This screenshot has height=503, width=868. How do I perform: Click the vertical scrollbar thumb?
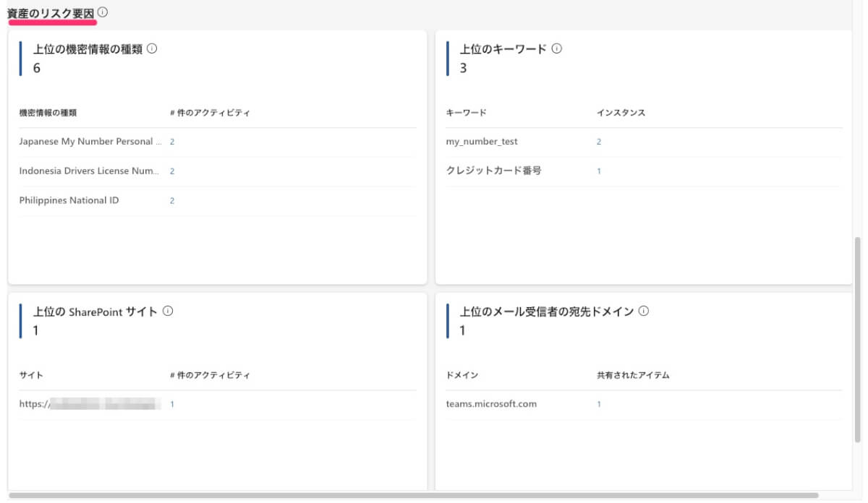click(858, 340)
